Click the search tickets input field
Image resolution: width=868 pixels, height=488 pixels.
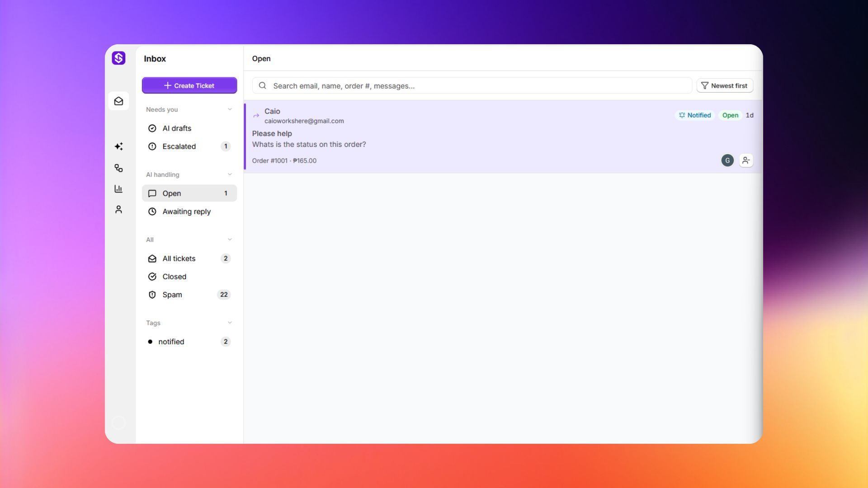[x=472, y=86]
